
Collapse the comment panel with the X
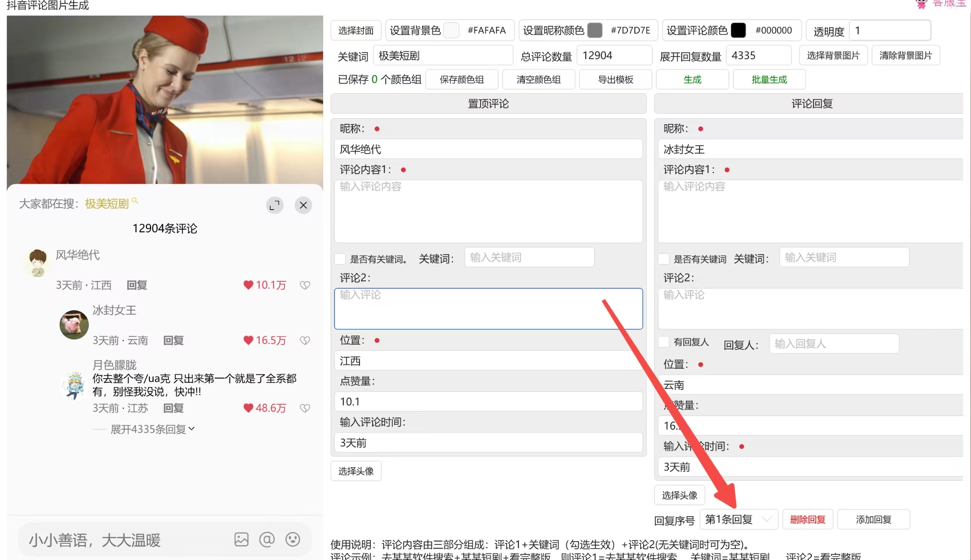303,205
